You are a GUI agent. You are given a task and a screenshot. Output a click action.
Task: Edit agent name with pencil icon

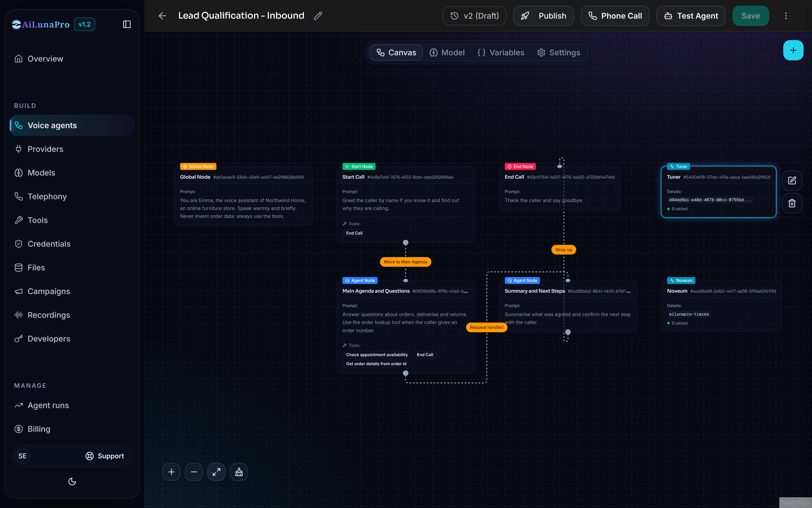pyautogui.click(x=318, y=16)
